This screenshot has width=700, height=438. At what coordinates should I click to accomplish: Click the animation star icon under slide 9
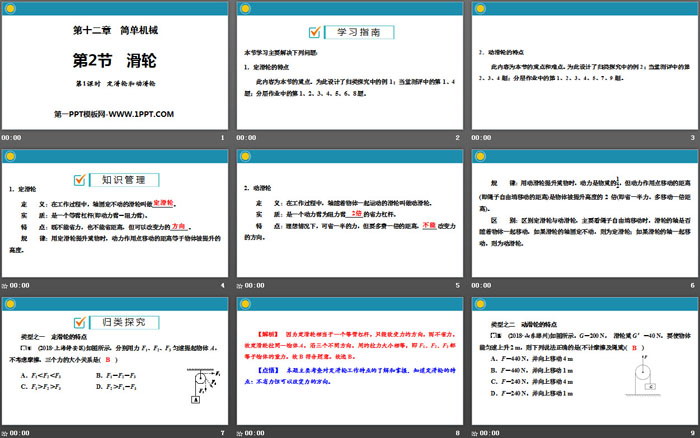(x=475, y=434)
